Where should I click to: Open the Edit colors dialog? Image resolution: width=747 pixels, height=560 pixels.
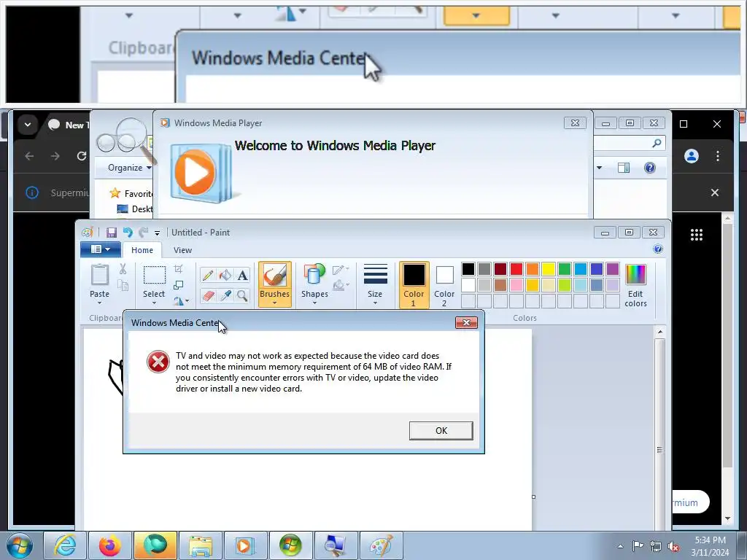point(635,286)
